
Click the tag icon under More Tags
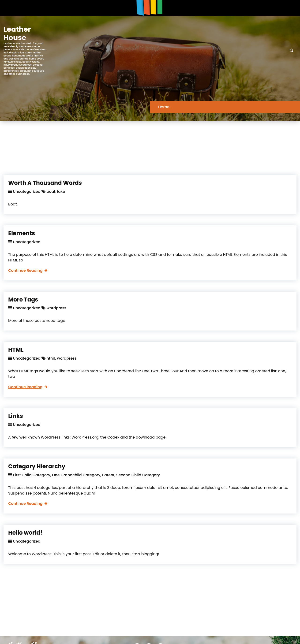point(43,308)
